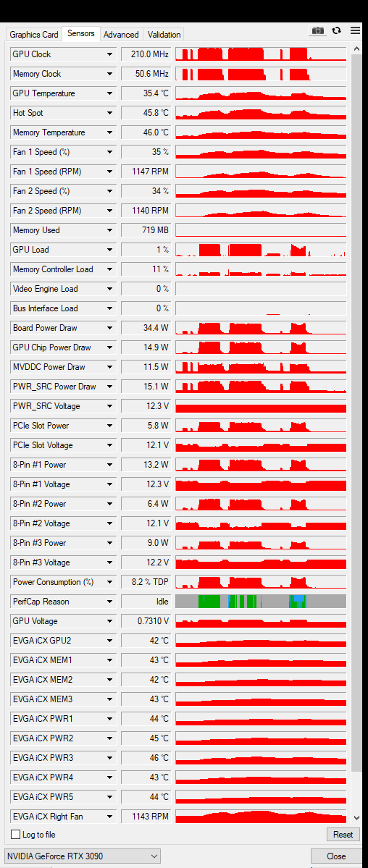Open the Video Engine Load dropdown

pyautogui.click(x=109, y=289)
